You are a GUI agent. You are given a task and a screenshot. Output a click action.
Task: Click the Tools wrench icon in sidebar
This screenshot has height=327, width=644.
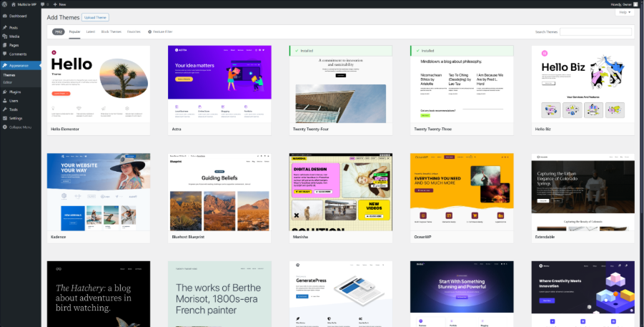(4, 109)
